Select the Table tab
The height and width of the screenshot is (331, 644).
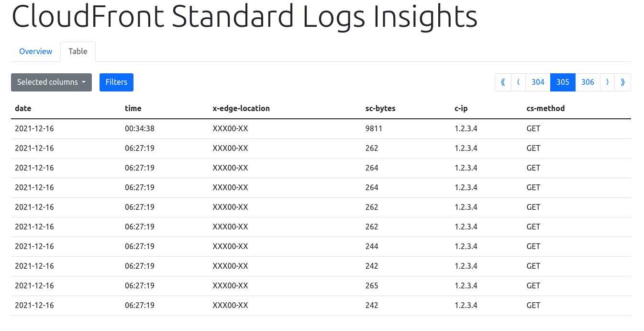pos(78,51)
